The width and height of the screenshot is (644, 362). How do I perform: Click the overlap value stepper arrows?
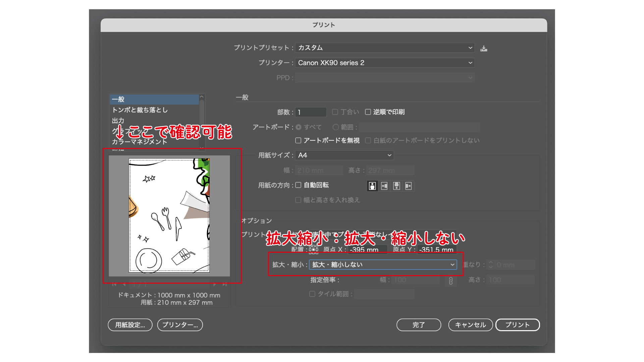click(x=491, y=265)
